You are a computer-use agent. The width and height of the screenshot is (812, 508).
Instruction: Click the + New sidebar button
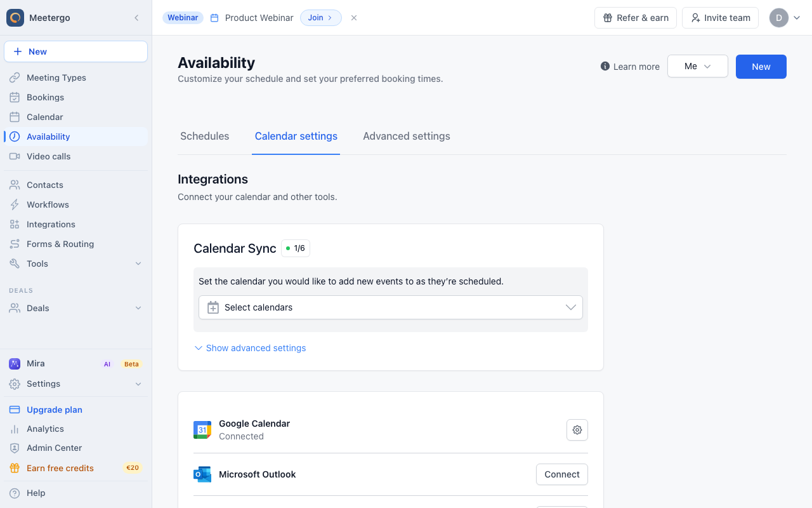click(75, 51)
